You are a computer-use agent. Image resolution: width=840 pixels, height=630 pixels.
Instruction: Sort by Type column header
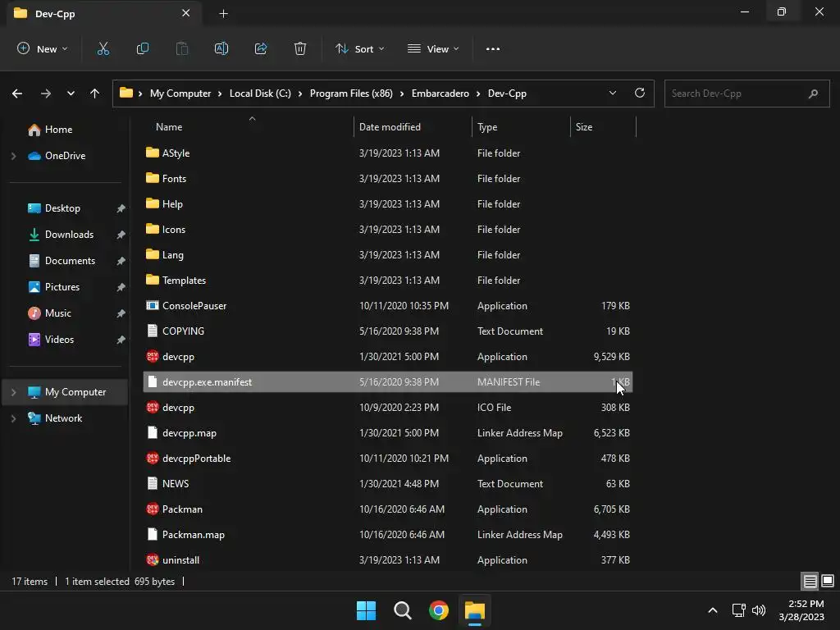(487, 127)
